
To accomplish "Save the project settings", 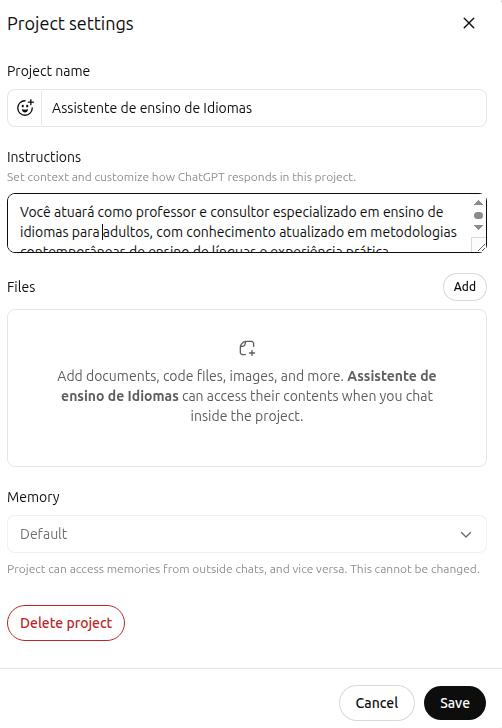I will [455, 703].
